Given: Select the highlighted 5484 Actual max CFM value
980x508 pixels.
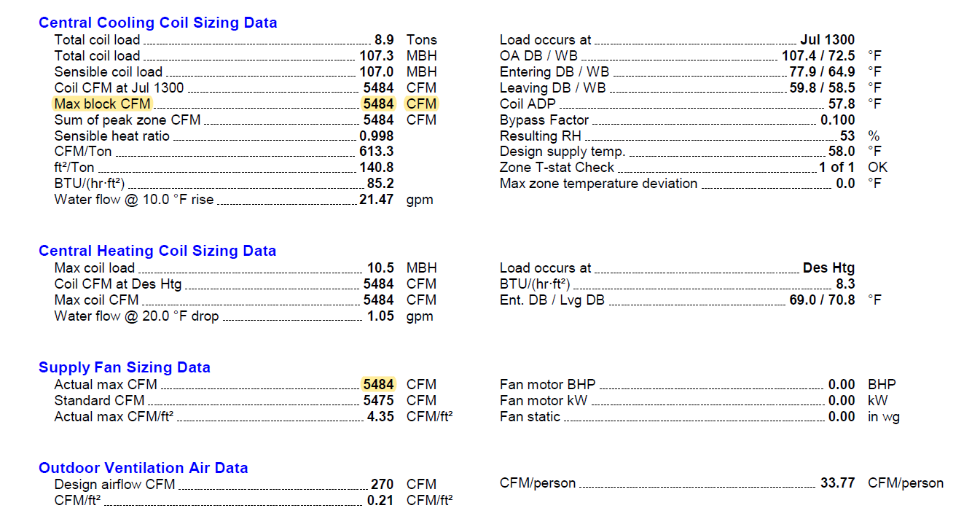Looking at the screenshot, I should [x=378, y=385].
